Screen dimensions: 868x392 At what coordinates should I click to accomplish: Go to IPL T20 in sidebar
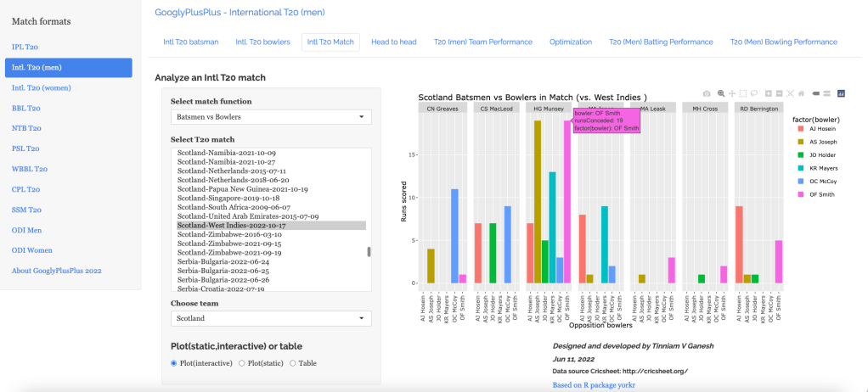point(25,48)
